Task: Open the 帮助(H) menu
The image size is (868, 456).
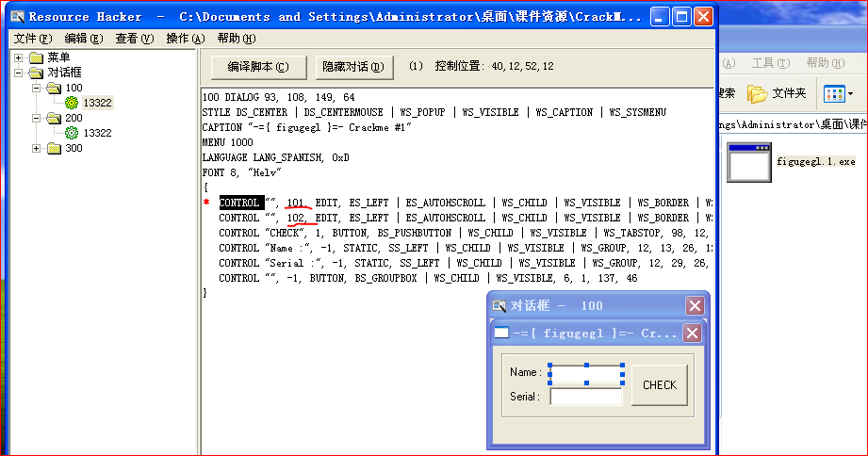Action: click(237, 39)
